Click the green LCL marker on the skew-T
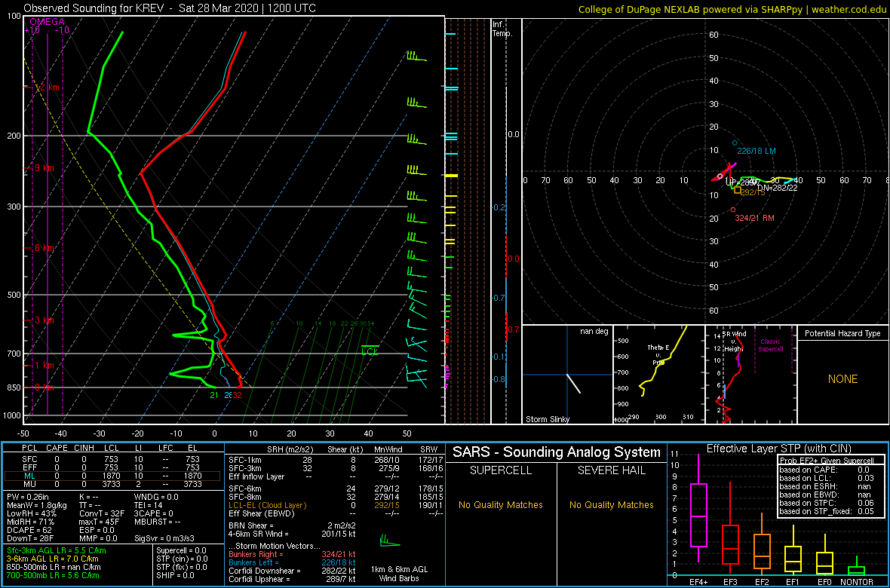Screen dimensions: 890x588 click(370, 349)
